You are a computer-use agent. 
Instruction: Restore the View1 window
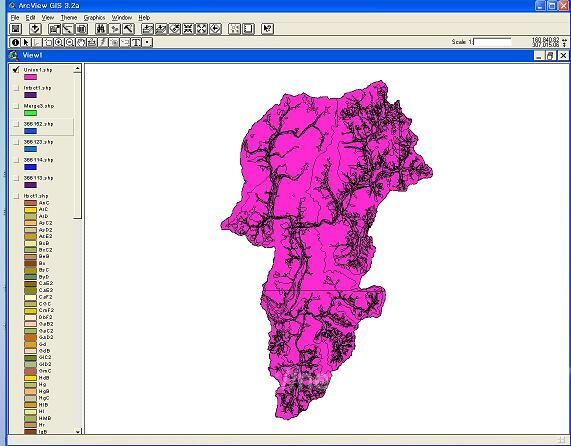click(551, 56)
